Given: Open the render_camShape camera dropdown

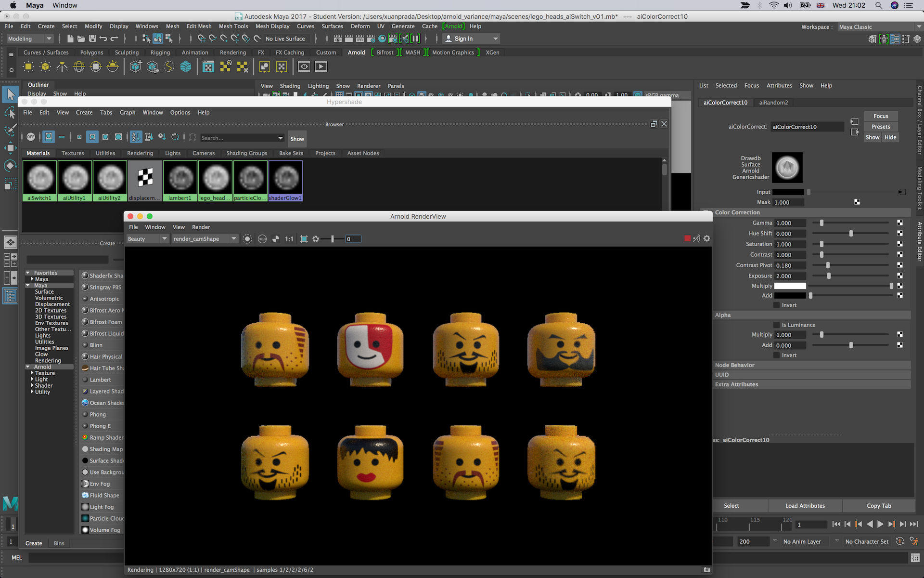Looking at the screenshot, I should click(205, 239).
